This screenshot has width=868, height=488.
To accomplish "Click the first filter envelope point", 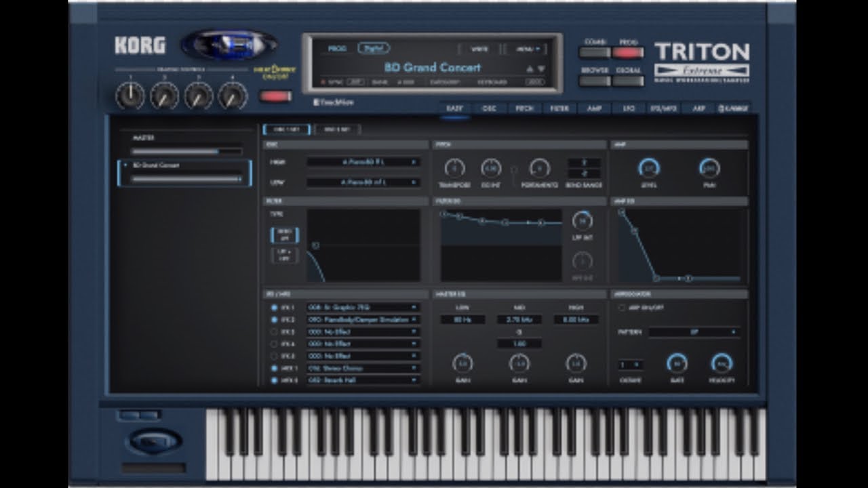I will [444, 213].
